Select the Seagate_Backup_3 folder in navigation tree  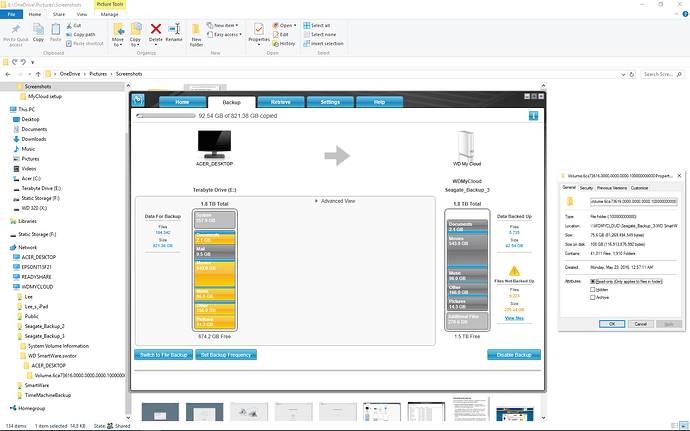pyautogui.click(x=44, y=336)
